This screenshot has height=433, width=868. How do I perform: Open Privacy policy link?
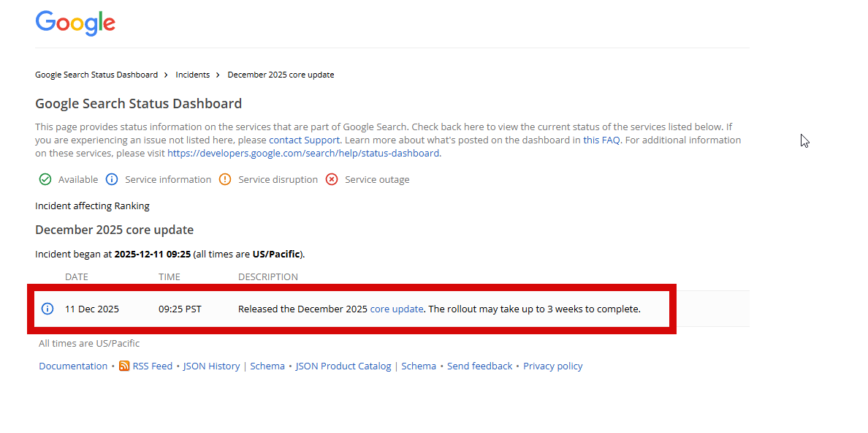pyautogui.click(x=553, y=366)
